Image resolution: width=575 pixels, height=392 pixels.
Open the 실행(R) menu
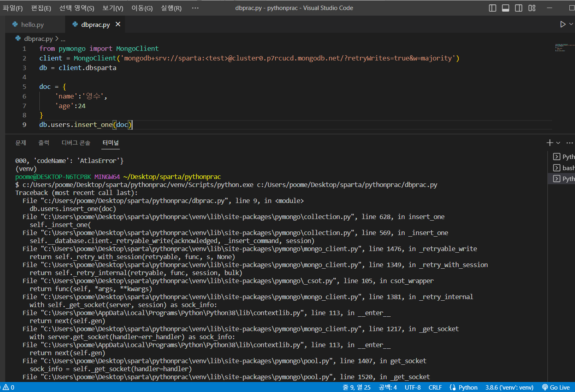(171, 8)
